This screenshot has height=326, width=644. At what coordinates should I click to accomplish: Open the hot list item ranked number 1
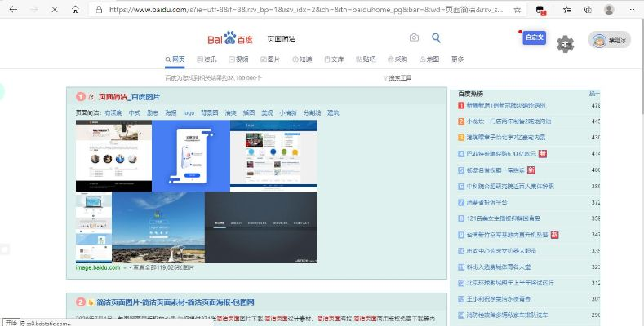click(505, 105)
